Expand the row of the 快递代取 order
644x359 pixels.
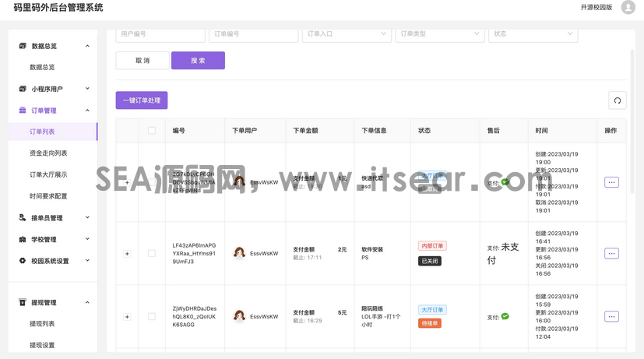[x=127, y=182]
